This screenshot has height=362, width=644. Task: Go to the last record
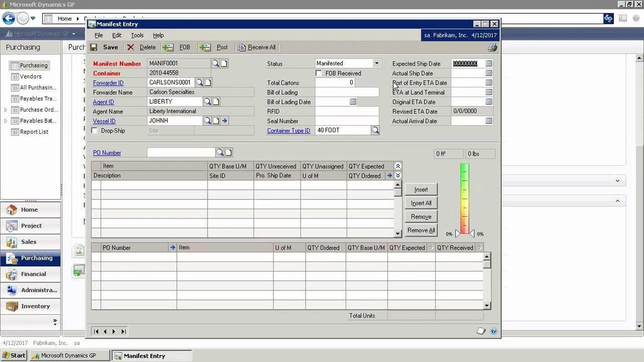click(123, 331)
